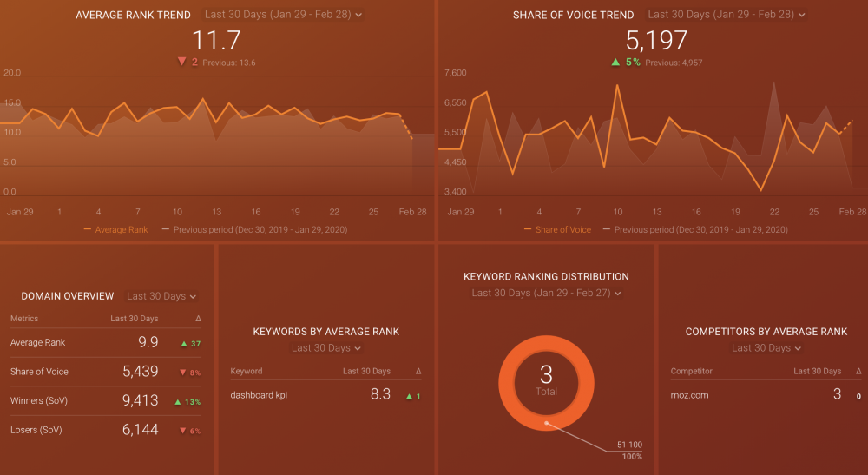Expand Keyword Ranking Distribution date dropdown
868x475 pixels.
(546, 294)
